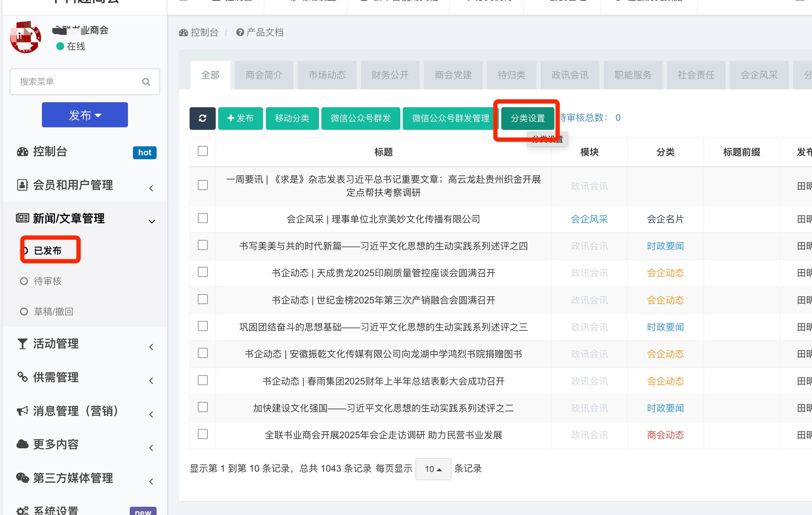Switch to the 财务公开 tab

pos(390,75)
